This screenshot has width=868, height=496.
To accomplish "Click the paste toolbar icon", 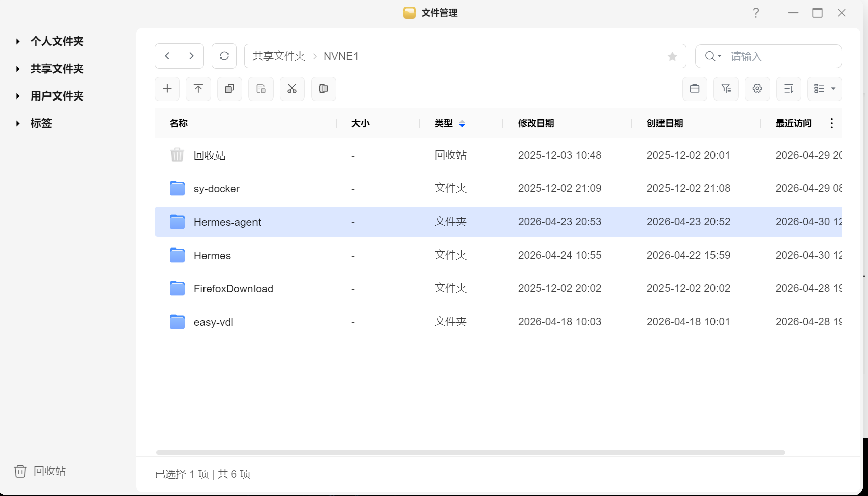I will [x=261, y=89].
